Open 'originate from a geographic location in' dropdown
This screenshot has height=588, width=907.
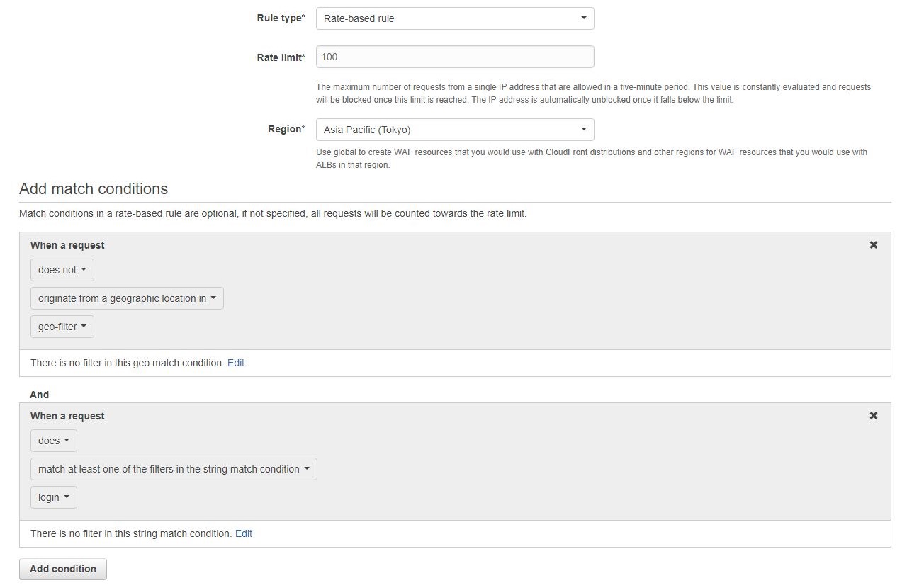127,298
